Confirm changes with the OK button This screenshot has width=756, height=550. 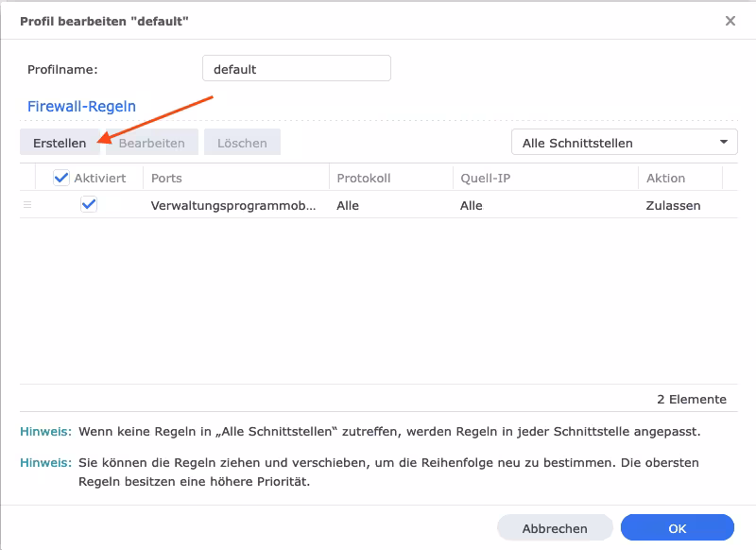677,528
